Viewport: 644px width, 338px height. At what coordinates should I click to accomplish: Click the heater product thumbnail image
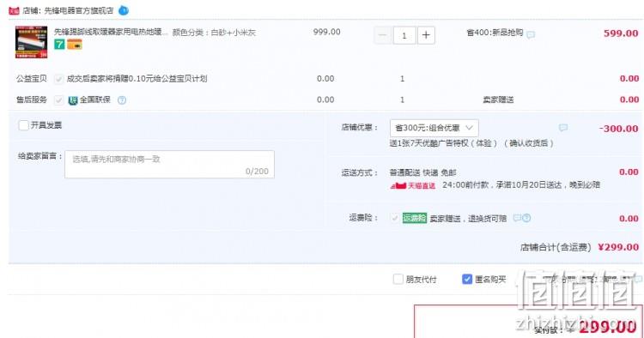[31, 42]
